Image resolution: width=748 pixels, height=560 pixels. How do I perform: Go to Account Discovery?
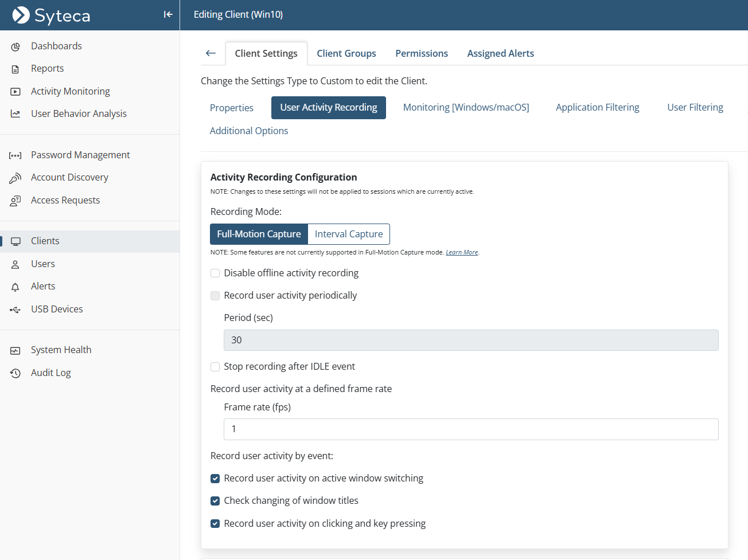click(x=69, y=177)
